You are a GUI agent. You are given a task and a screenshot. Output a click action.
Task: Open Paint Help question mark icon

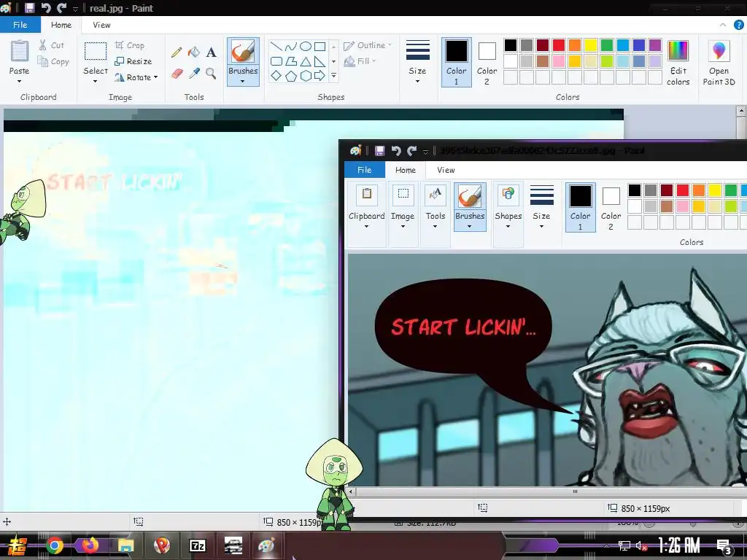click(x=738, y=25)
